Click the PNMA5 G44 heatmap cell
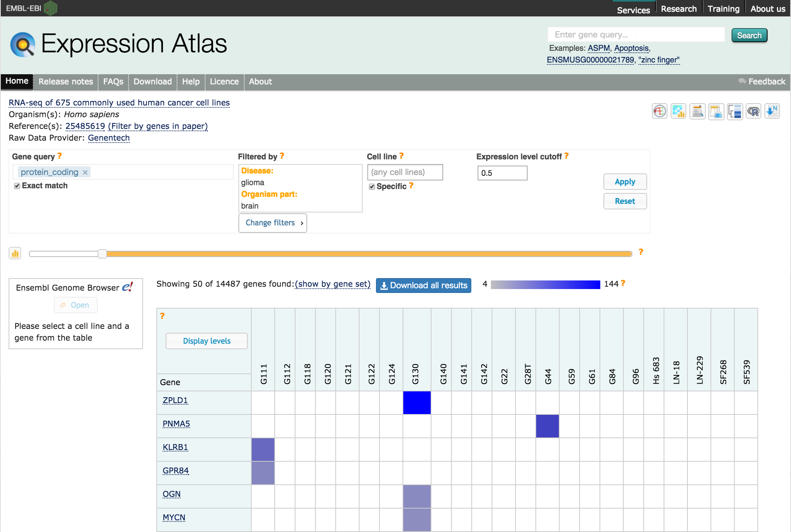The image size is (791, 532). pyautogui.click(x=548, y=426)
